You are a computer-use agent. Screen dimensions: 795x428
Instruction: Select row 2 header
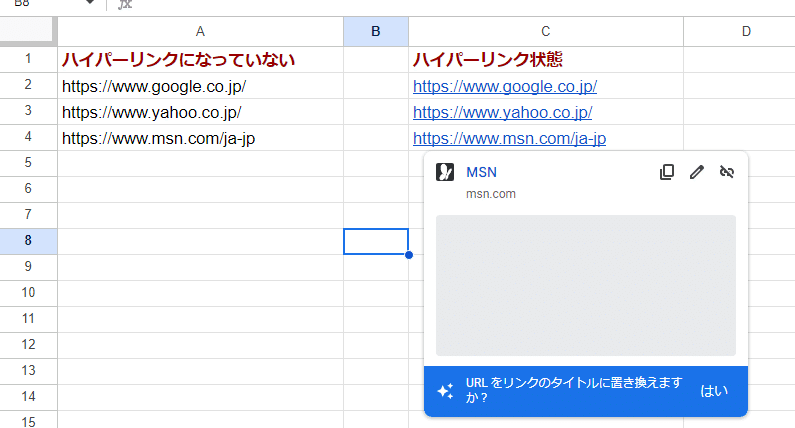[28, 85]
